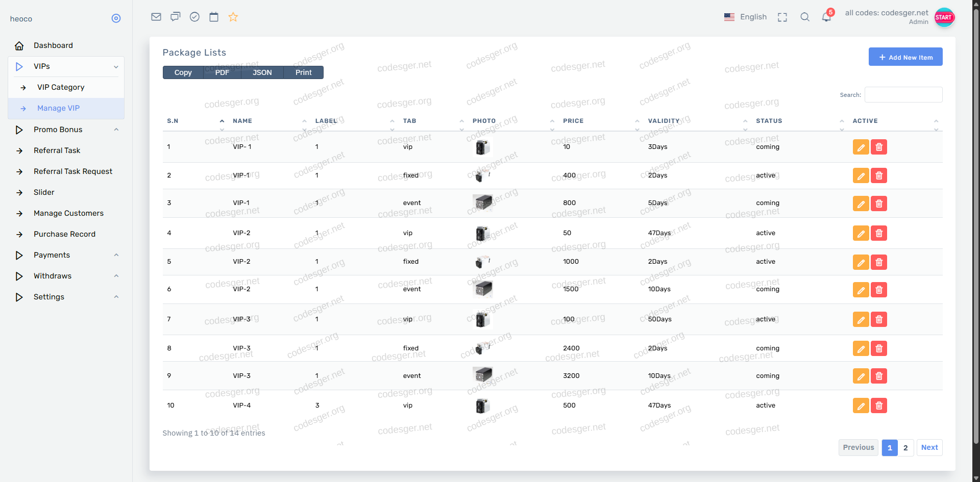The height and width of the screenshot is (482, 980).
Task: Open the mail envelope icon in top bar
Action: point(156,17)
